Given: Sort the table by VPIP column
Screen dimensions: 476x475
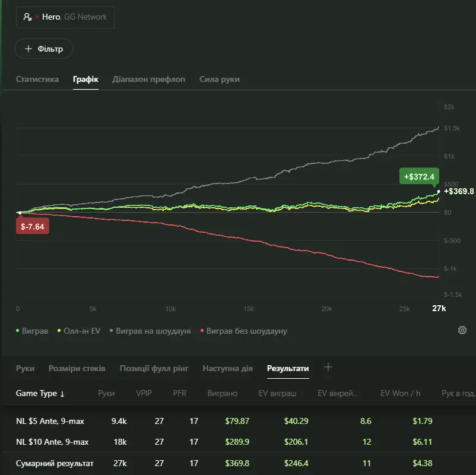Looking at the screenshot, I should [143, 393].
